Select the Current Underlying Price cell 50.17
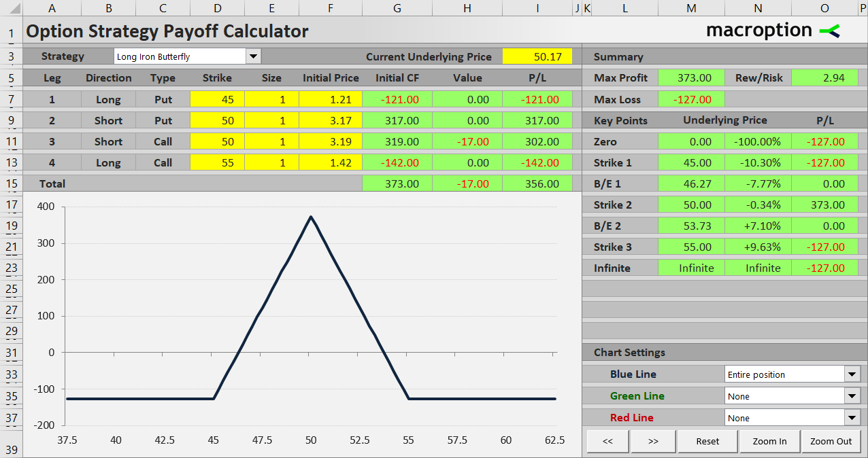This screenshot has width=868, height=458. click(537, 56)
